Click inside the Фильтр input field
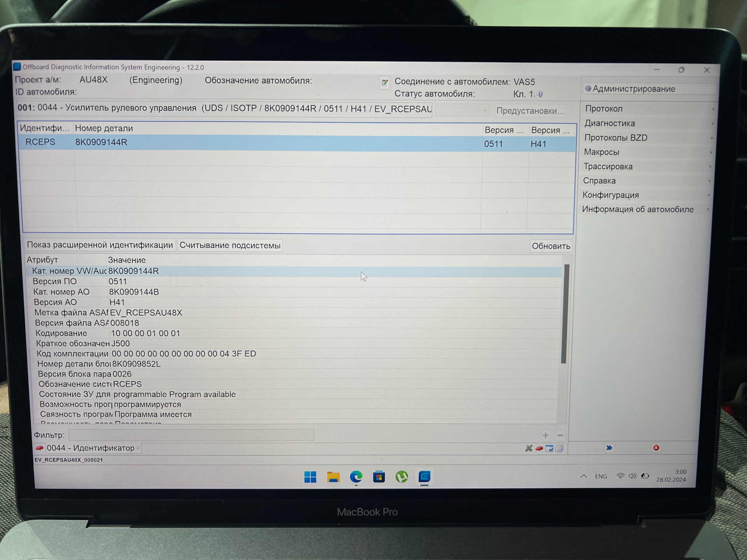Image resolution: width=747 pixels, height=560 pixels. pyautogui.click(x=191, y=435)
